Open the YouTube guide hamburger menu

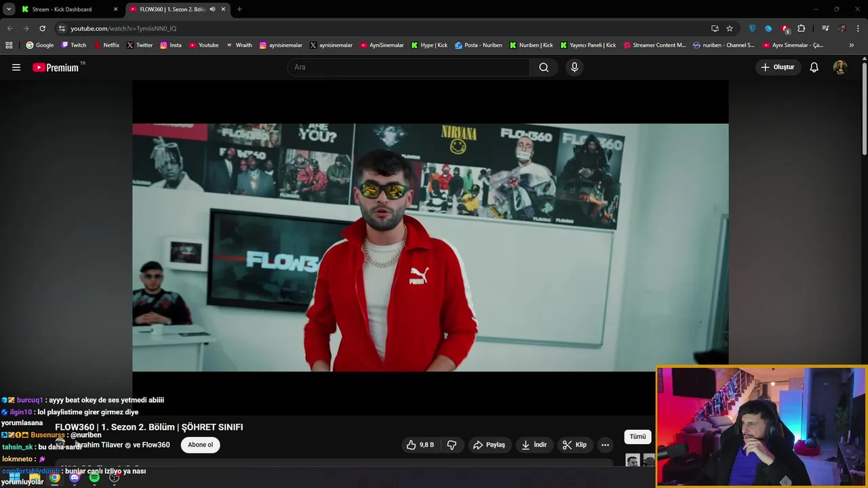[16, 67]
